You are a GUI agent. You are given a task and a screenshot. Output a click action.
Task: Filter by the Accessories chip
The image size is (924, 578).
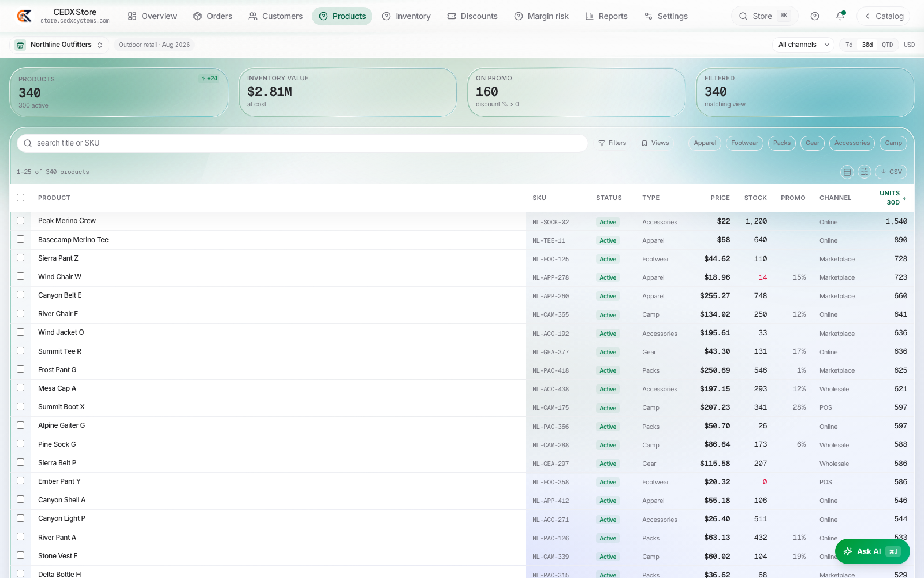[852, 143]
